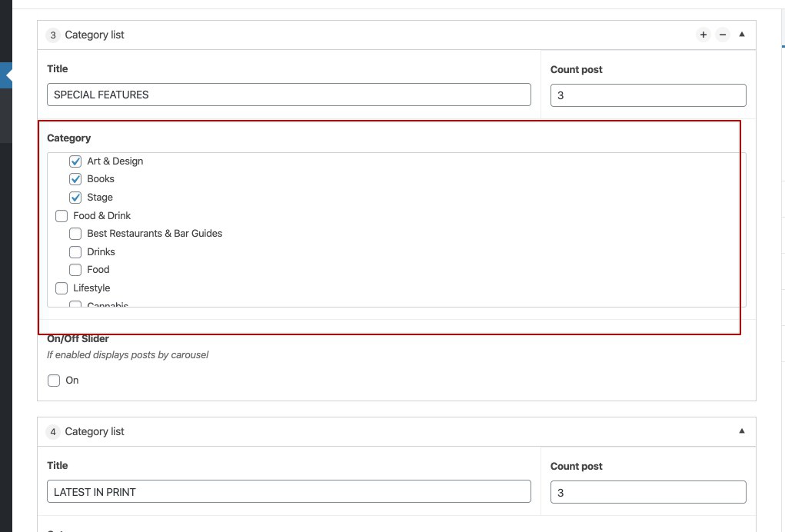This screenshot has height=532, width=785.
Task: Click the blue sidebar collapse arrow
Action: [x=8, y=75]
